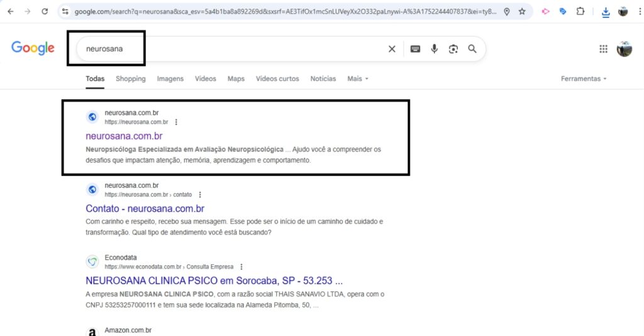Click snippet mentioning THAIS SANAVIO LTDA

point(235,300)
